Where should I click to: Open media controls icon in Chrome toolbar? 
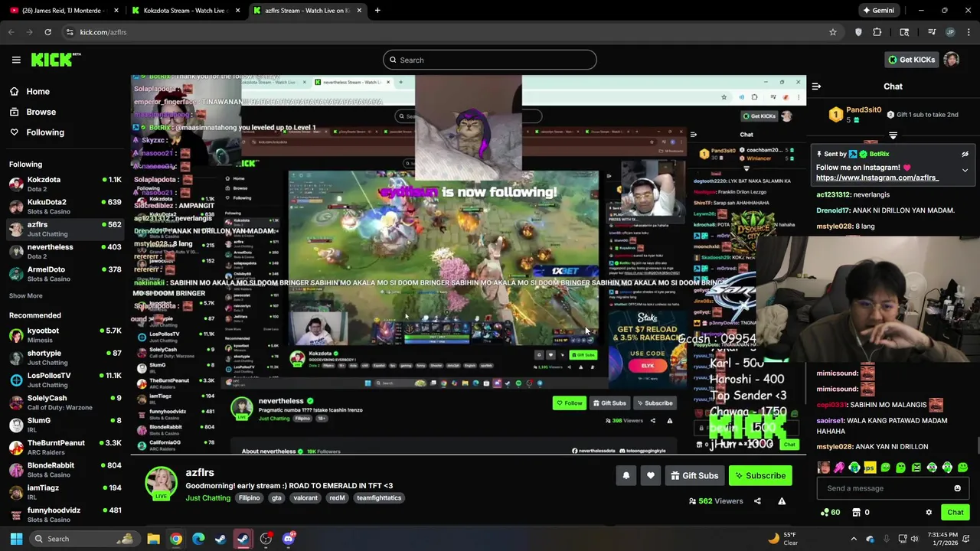tap(931, 32)
